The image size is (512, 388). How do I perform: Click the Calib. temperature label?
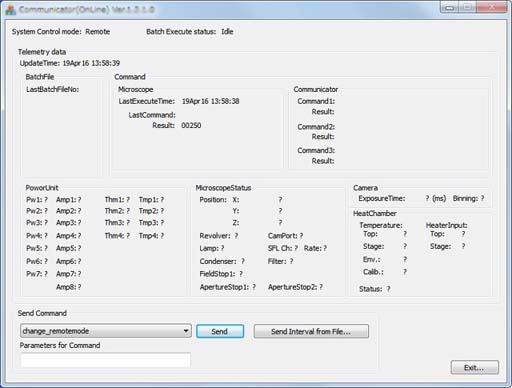(x=373, y=272)
